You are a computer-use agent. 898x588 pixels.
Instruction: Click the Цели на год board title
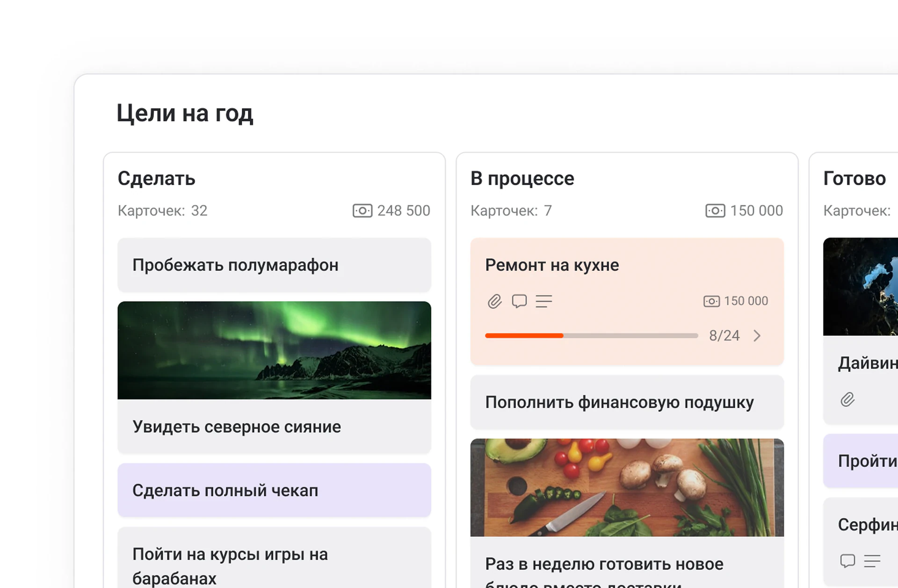(185, 113)
